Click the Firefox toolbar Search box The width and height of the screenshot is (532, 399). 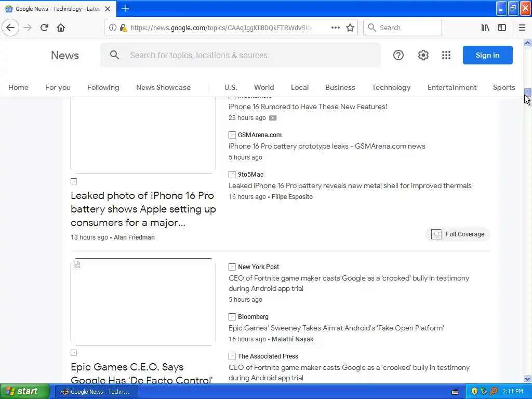pyautogui.click(x=403, y=28)
